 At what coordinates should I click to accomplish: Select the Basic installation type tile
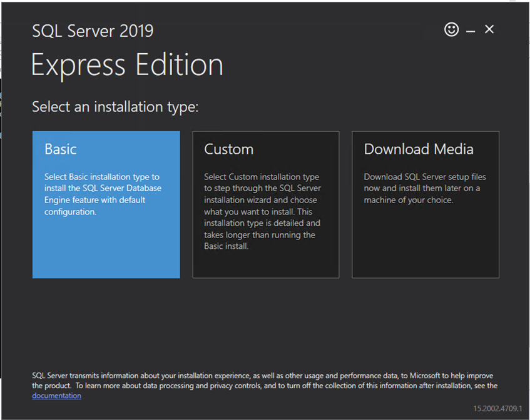106,204
